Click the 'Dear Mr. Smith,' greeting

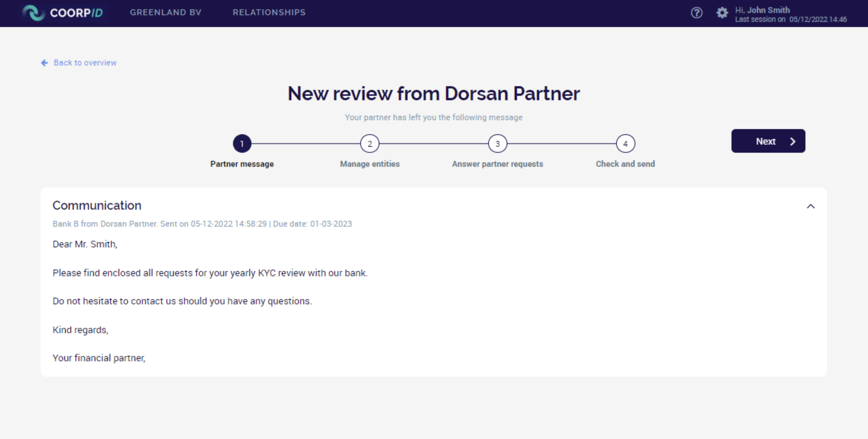(x=85, y=244)
